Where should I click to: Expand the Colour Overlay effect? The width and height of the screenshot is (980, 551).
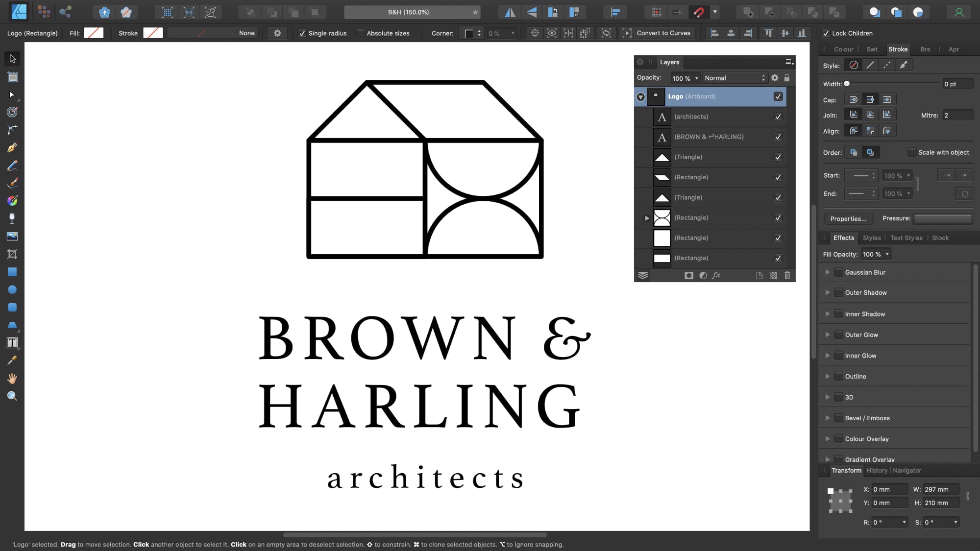click(x=828, y=439)
